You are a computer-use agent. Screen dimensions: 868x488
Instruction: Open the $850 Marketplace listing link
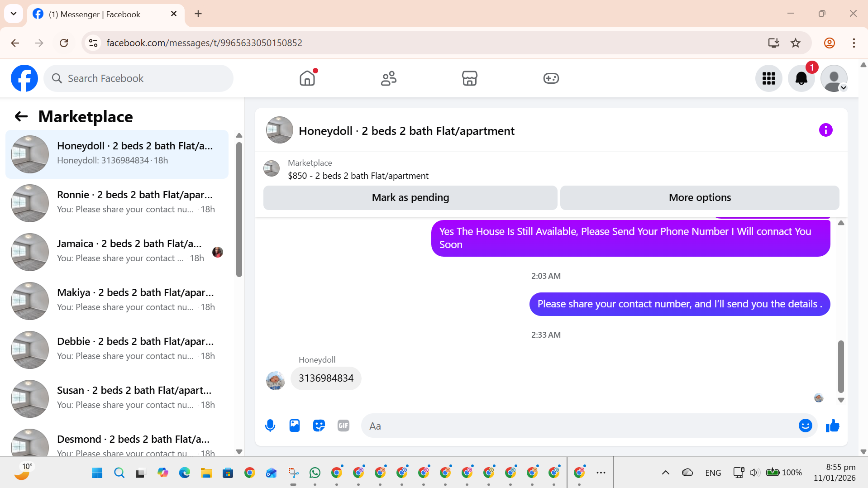pyautogui.click(x=358, y=176)
